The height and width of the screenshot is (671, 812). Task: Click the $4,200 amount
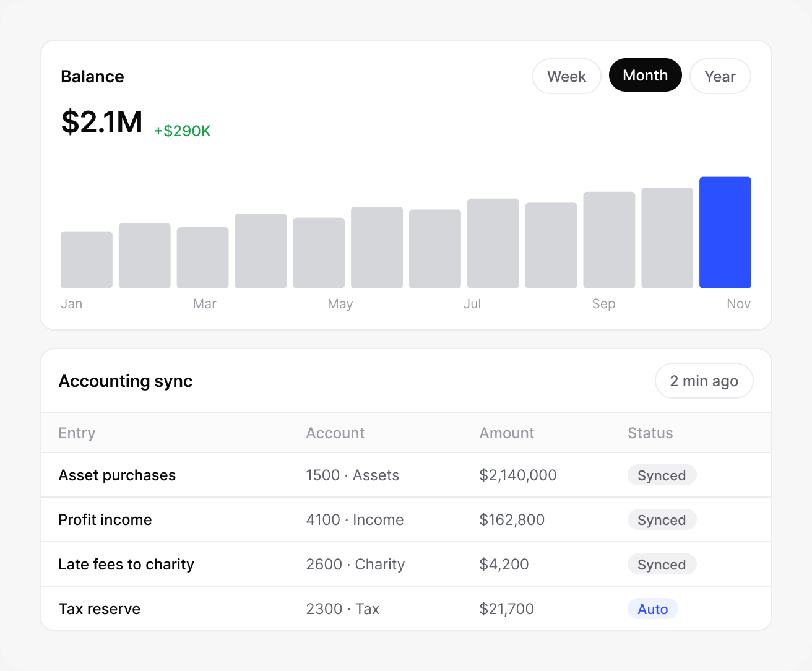pyautogui.click(x=504, y=565)
